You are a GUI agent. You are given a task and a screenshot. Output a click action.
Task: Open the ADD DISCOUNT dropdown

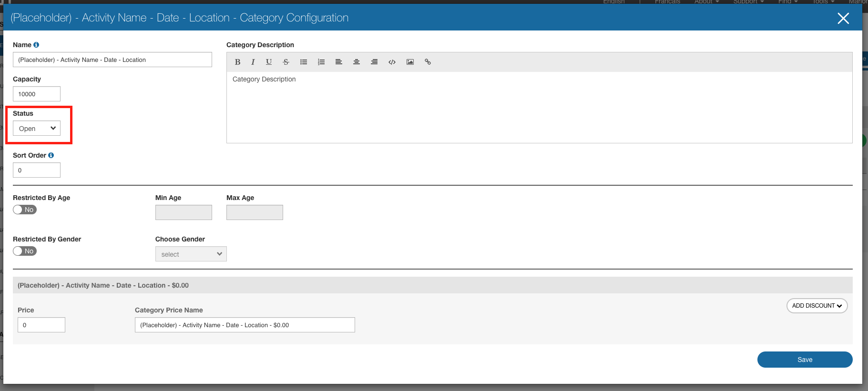(x=817, y=306)
